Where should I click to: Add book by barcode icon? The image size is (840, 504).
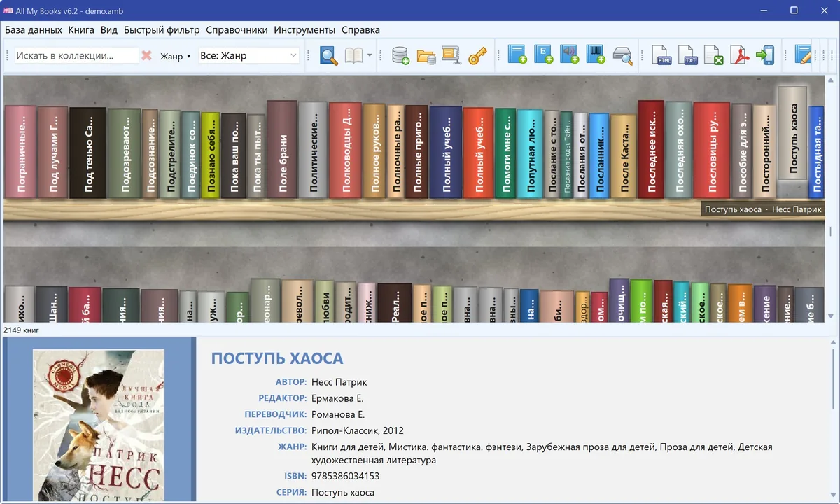point(596,55)
